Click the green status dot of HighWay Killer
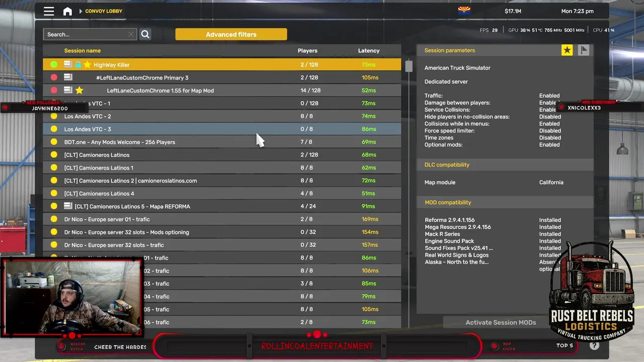This screenshot has height=362, width=644. (x=54, y=65)
